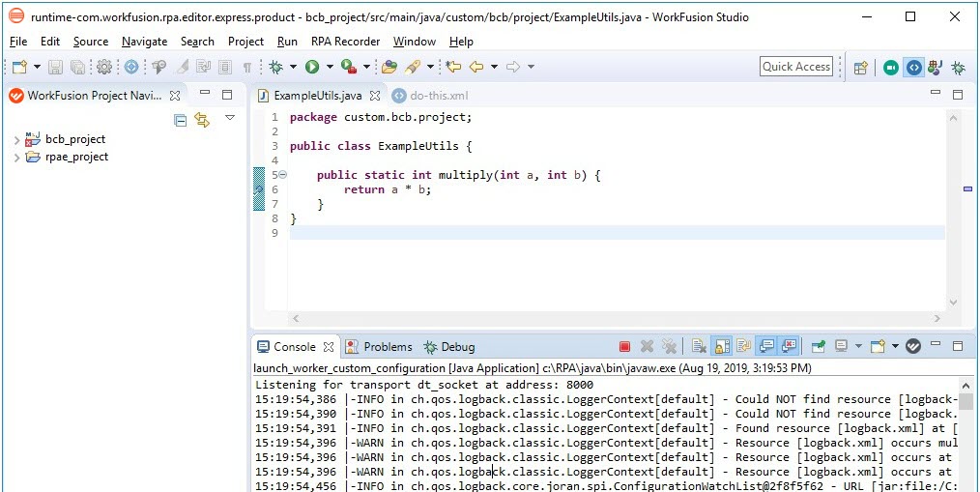The width and height of the screenshot is (980, 492).
Task: Open the Back history dropdown arrow
Action: coord(495,67)
